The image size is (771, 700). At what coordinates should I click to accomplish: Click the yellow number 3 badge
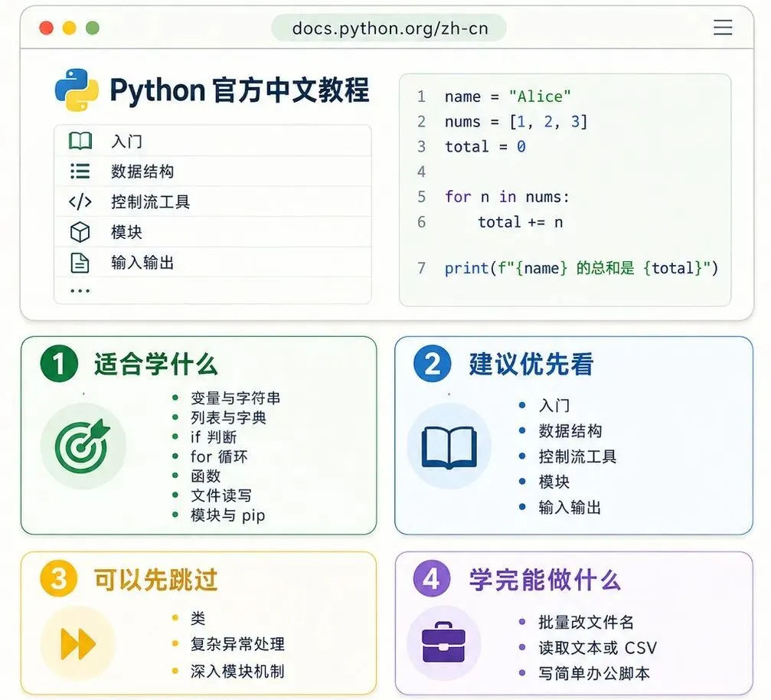pyautogui.click(x=59, y=578)
